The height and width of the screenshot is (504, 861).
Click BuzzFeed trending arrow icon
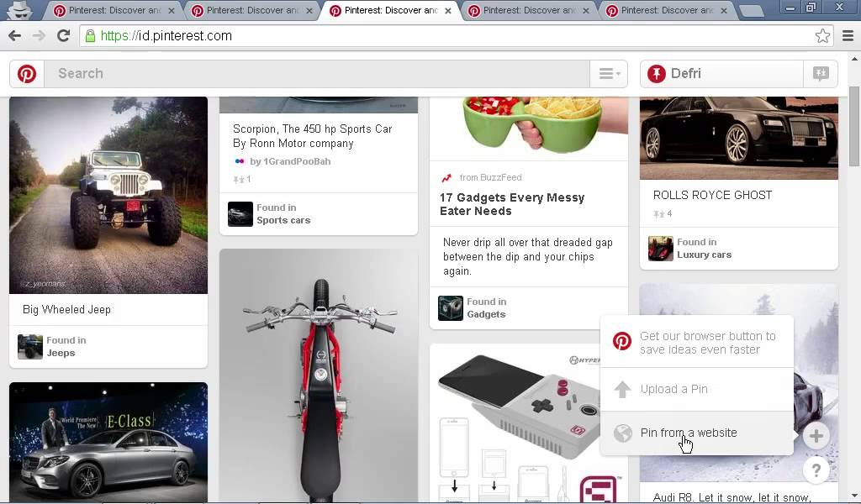point(446,178)
